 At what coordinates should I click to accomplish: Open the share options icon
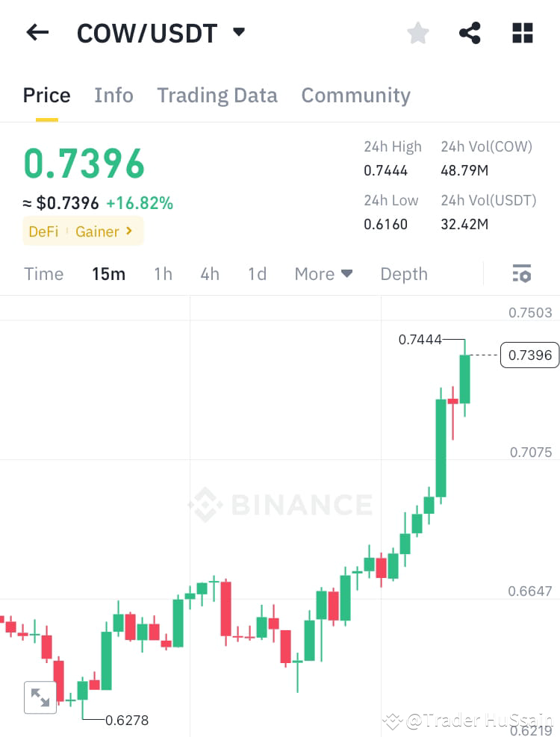(x=470, y=32)
